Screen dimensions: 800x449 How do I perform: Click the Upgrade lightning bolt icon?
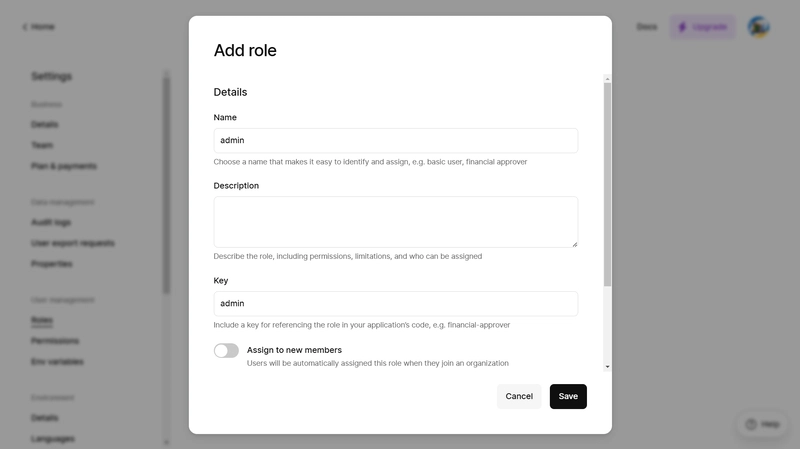682,27
